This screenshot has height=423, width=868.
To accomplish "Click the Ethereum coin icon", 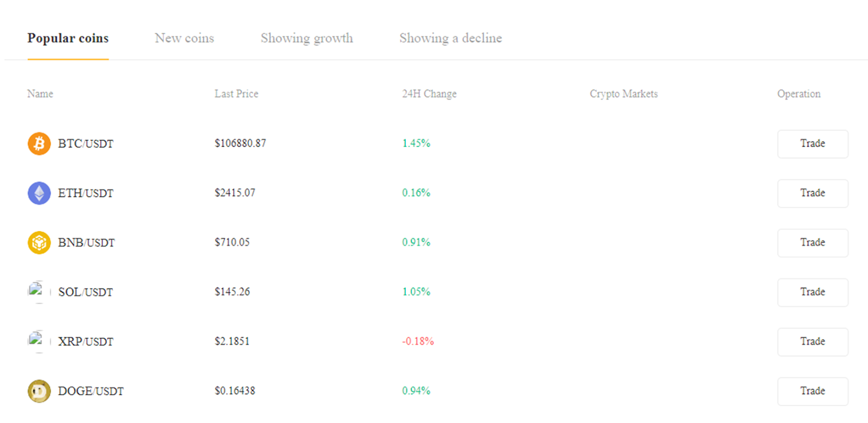I will click(x=39, y=193).
